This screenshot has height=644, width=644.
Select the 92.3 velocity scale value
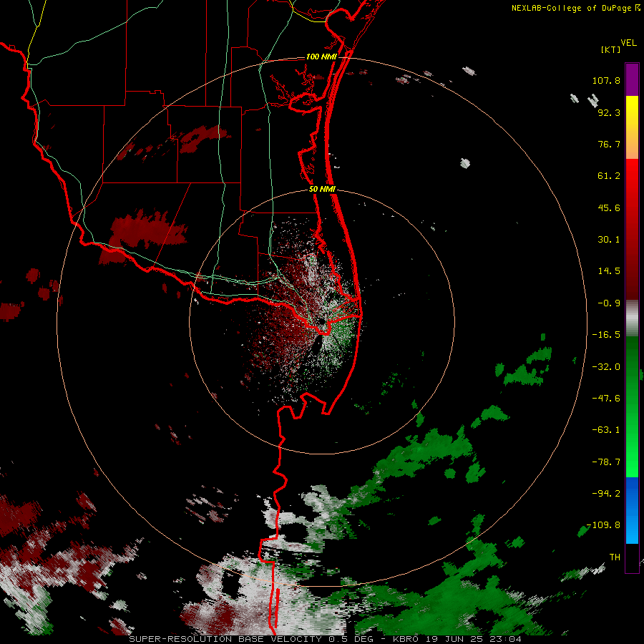click(609, 112)
